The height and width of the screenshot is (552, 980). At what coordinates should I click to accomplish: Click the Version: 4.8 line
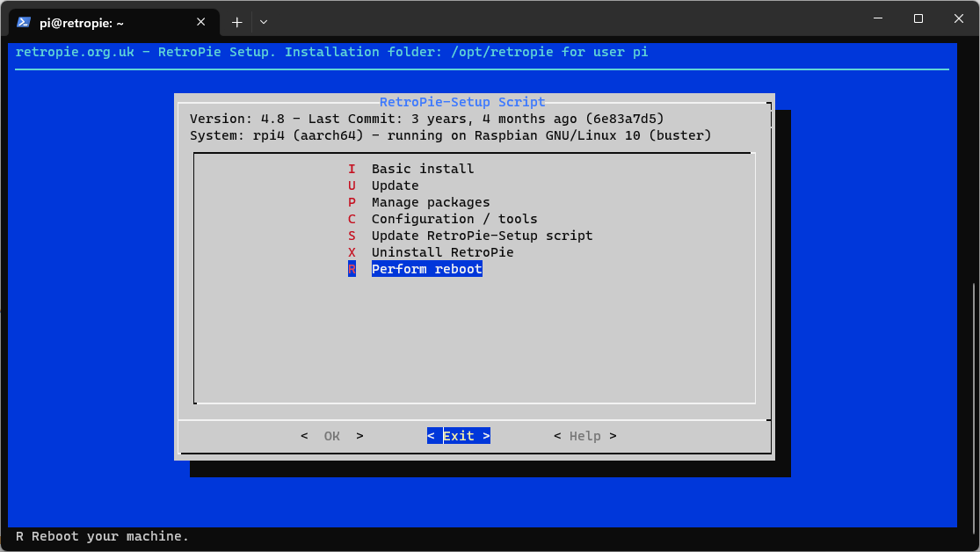pos(427,119)
